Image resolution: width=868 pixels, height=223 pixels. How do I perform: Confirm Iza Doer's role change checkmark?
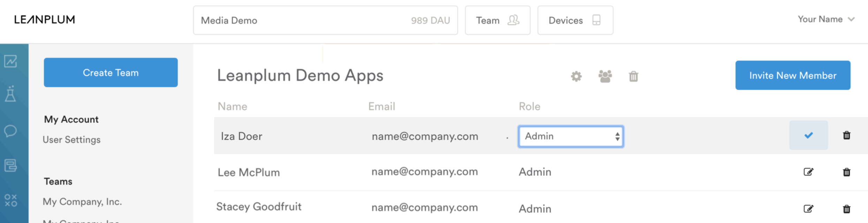[808, 135]
